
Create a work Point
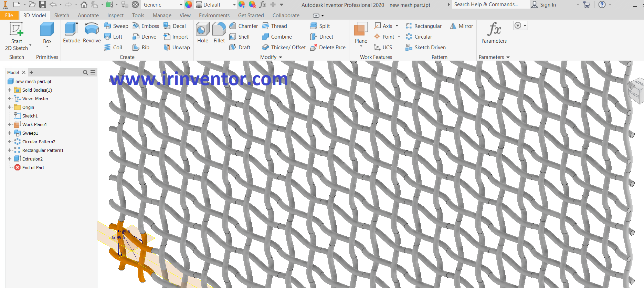(x=384, y=37)
